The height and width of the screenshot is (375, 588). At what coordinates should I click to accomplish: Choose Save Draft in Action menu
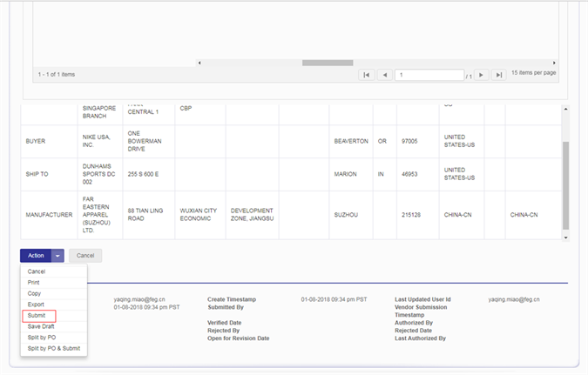41,326
